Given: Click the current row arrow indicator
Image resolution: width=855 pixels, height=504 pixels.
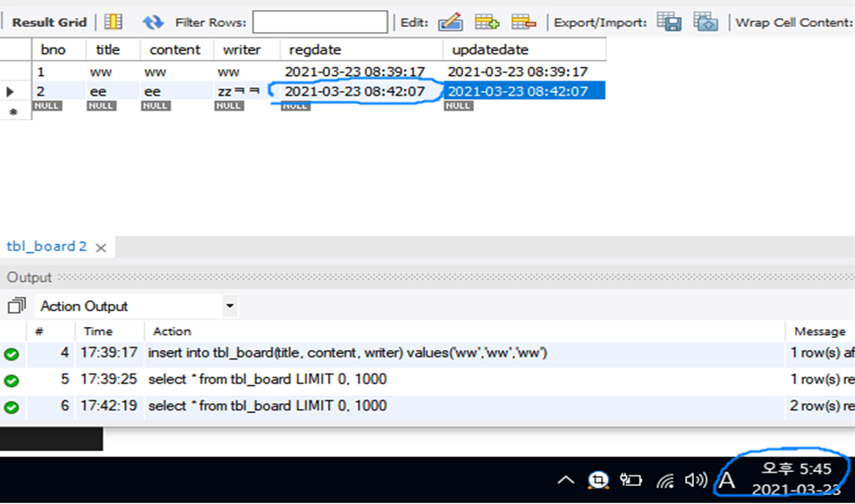Looking at the screenshot, I should (11, 91).
